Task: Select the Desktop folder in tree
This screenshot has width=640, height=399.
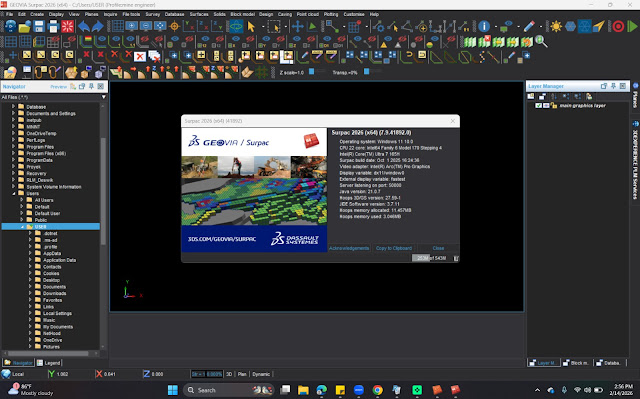Action: pyautogui.click(x=51, y=280)
